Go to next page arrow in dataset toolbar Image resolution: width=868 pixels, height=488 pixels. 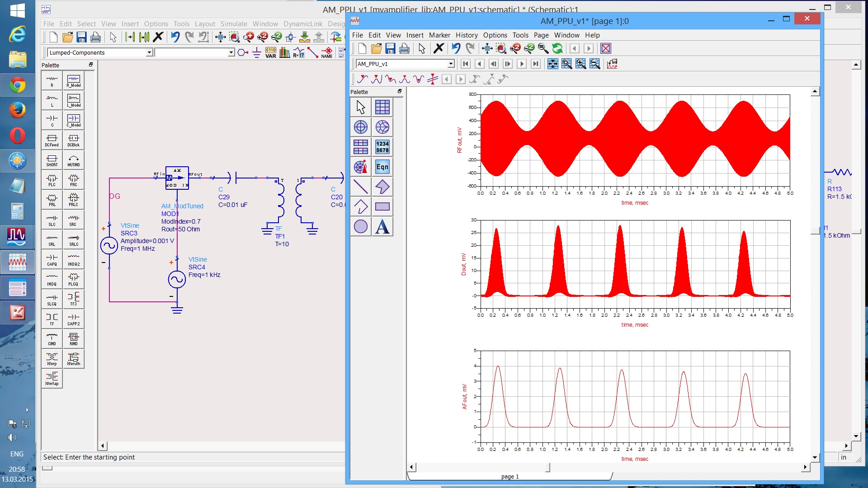point(522,64)
